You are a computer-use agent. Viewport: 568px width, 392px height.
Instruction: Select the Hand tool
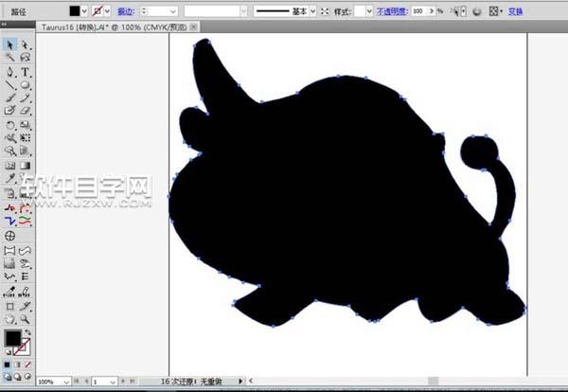pos(9,319)
